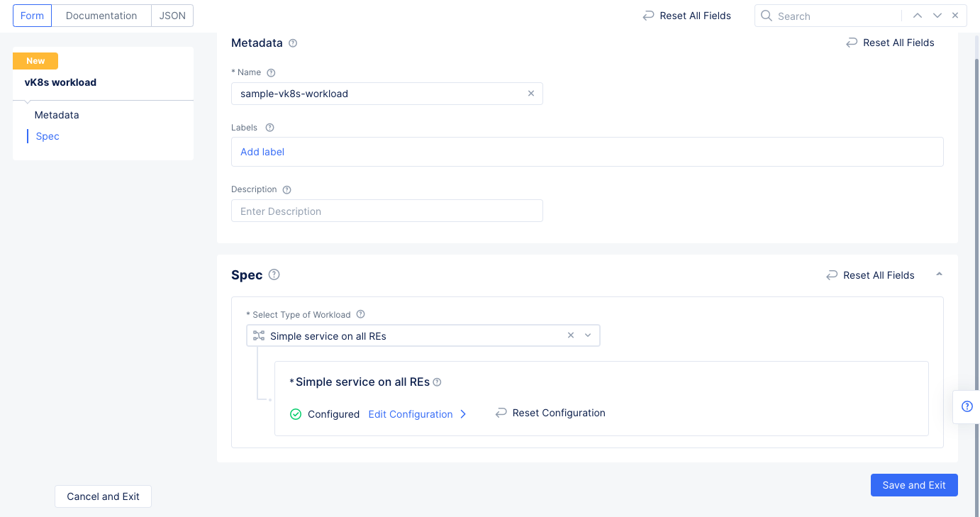Click help icon beside Select Type of Workload
This screenshot has height=517, width=980.
coord(360,315)
